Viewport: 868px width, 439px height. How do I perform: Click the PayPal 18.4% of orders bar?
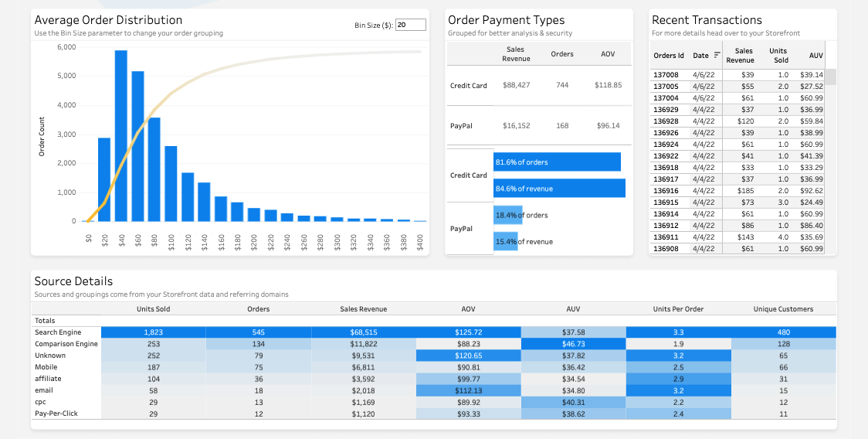coord(508,215)
